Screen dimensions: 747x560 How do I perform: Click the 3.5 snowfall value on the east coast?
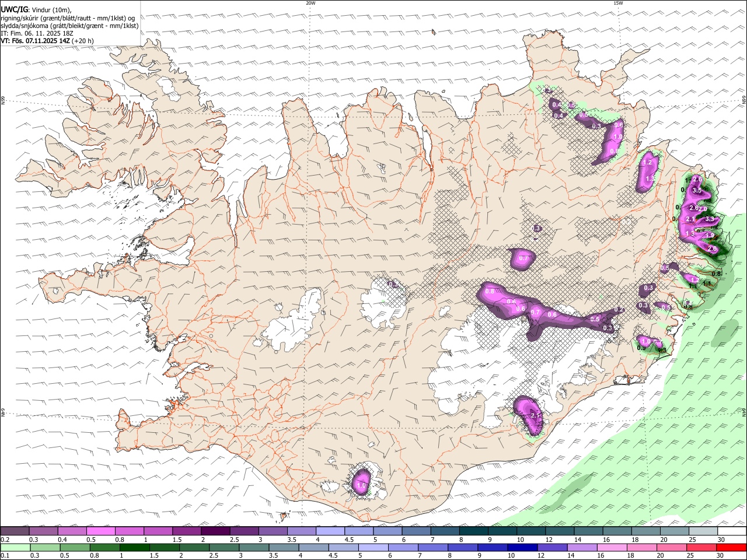tap(696, 190)
